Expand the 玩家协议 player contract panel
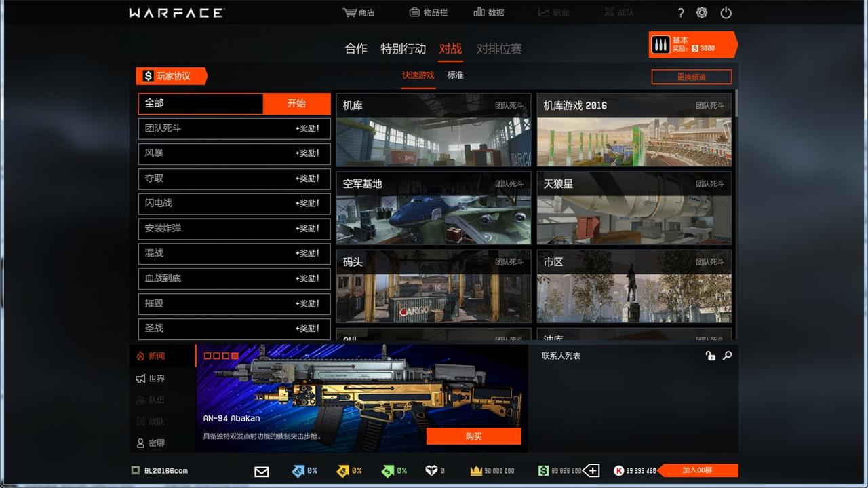Viewport: 868px width, 488px height. tap(172, 76)
